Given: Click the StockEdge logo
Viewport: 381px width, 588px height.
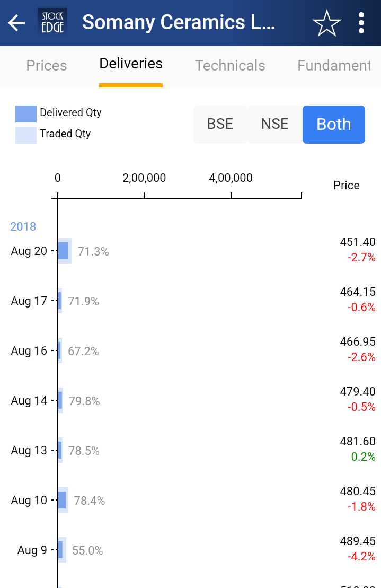Looking at the screenshot, I should (x=52, y=21).
